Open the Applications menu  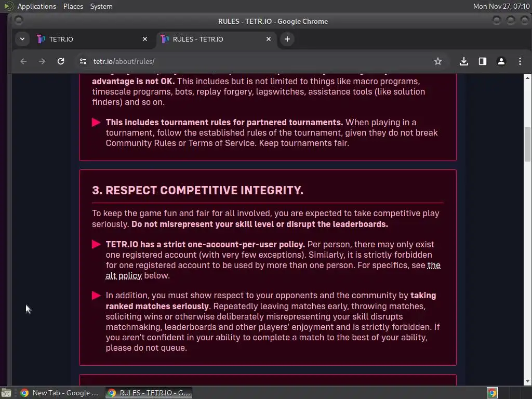click(37, 6)
